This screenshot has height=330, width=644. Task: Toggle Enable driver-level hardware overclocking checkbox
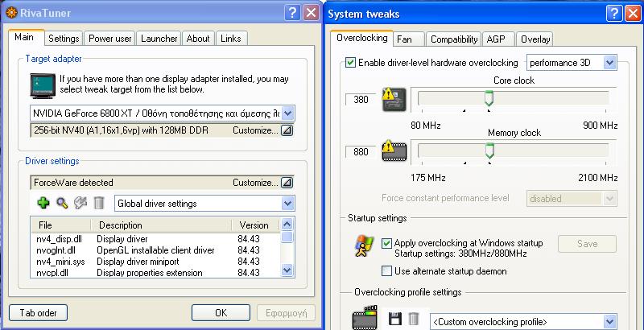point(350,63)
